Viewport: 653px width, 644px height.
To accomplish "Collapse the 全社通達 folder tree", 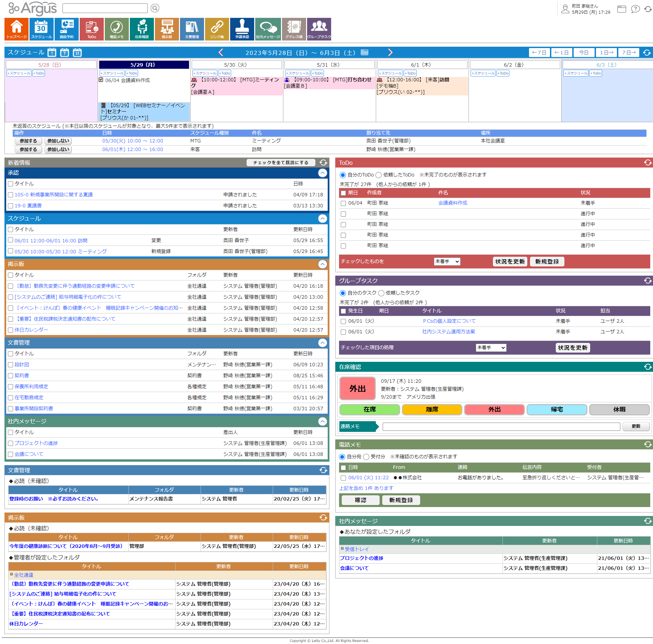I will click(x=11, y=575).
